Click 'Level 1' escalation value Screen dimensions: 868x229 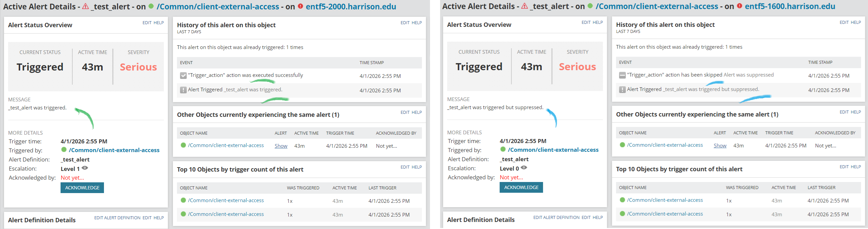(70, 169)
